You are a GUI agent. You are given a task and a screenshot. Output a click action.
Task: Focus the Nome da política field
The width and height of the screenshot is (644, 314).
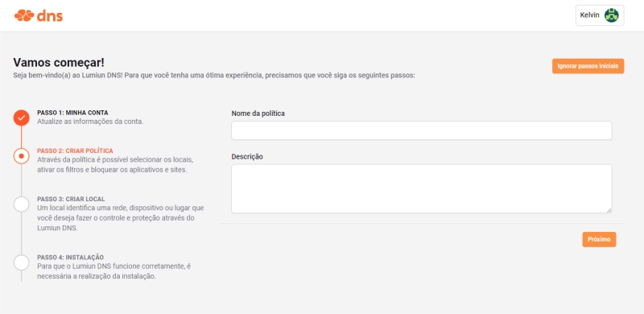(x=421, y=130)
